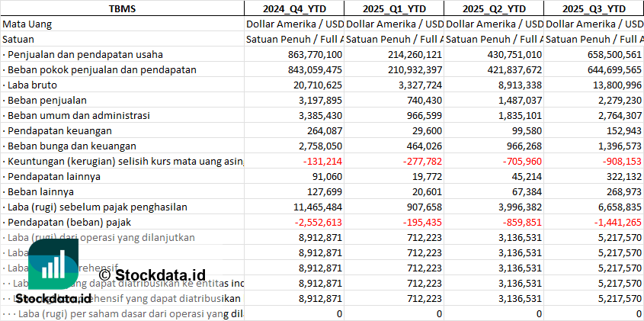
Task: Click the cell with 430,751,010
Action: click(x=513, y=55)
